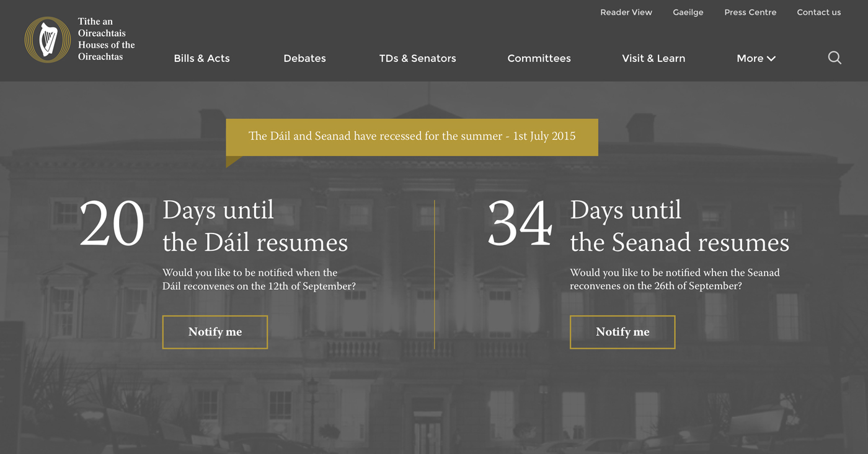The height and width of the screenshot is (454, 868).
Task: Click the Houses of the Oireachtas harp logo
Action: click(x=47, y=40)
